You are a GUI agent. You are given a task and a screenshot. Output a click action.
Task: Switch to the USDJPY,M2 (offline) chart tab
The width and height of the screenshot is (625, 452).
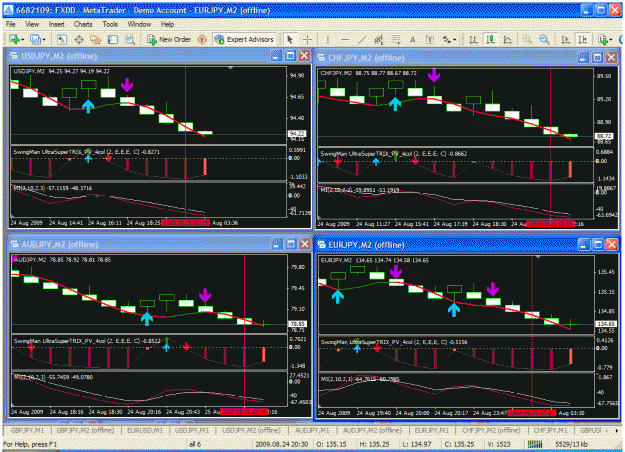pyautogui.click(x=251, y=430)
